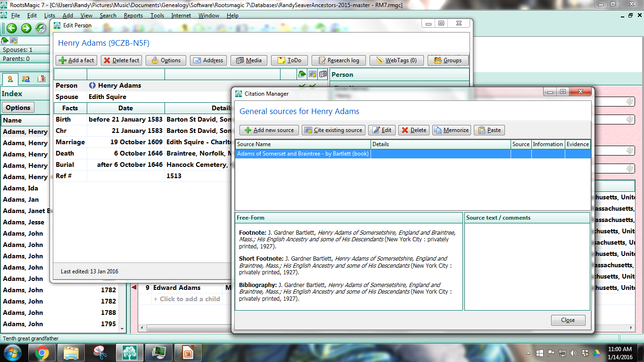Click the Evidence column header
Image resolution: width=644 pixels, height=362 pixels.
click(x=578, y=144)
